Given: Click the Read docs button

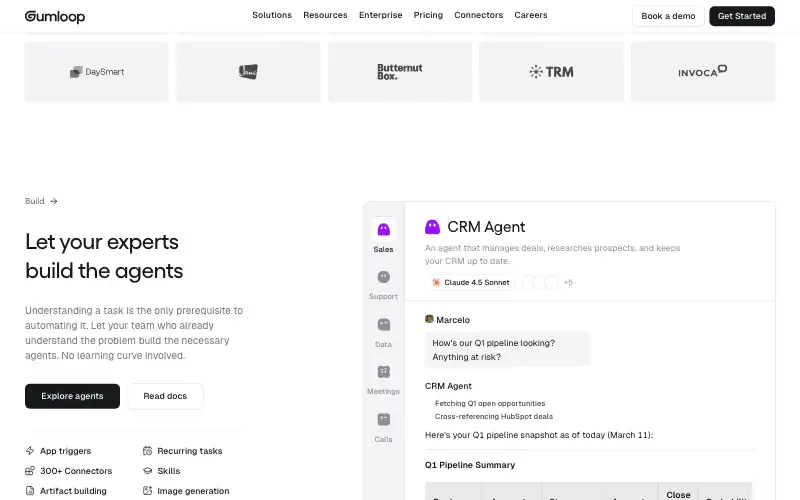Looking at the screenshot, I should (165, 396).
